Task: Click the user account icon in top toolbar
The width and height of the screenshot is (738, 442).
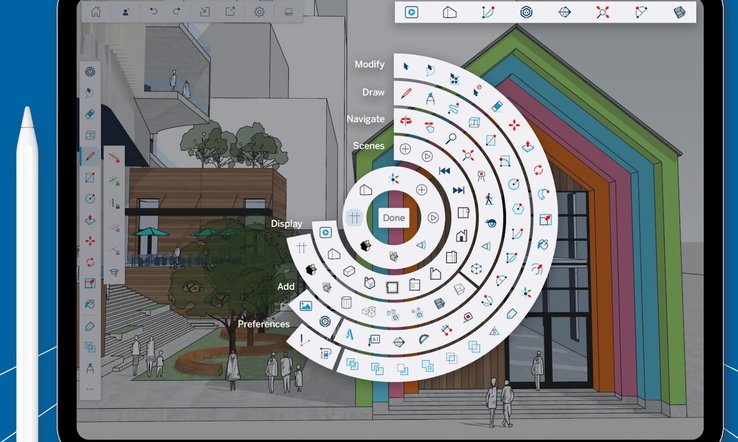Action: 124,12
